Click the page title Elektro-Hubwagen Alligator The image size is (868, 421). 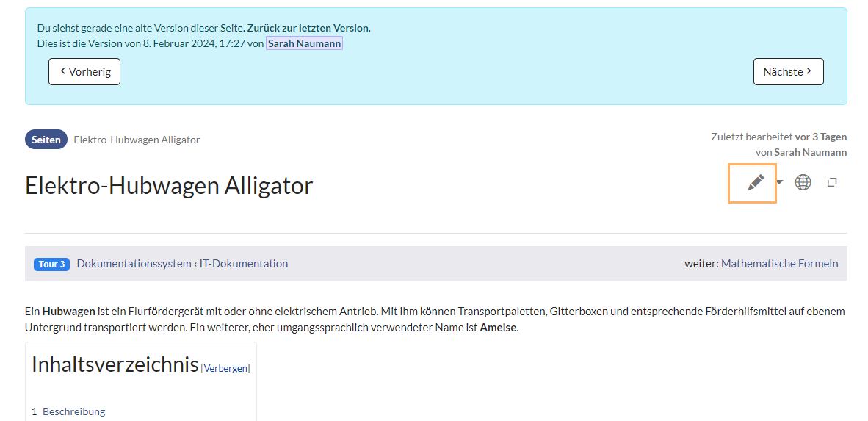tap(169, 186)
